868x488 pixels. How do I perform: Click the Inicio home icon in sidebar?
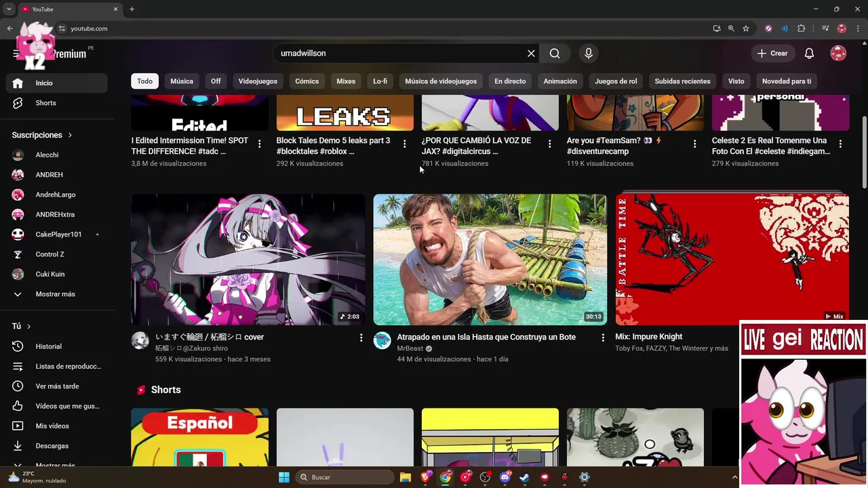(18, 83)
